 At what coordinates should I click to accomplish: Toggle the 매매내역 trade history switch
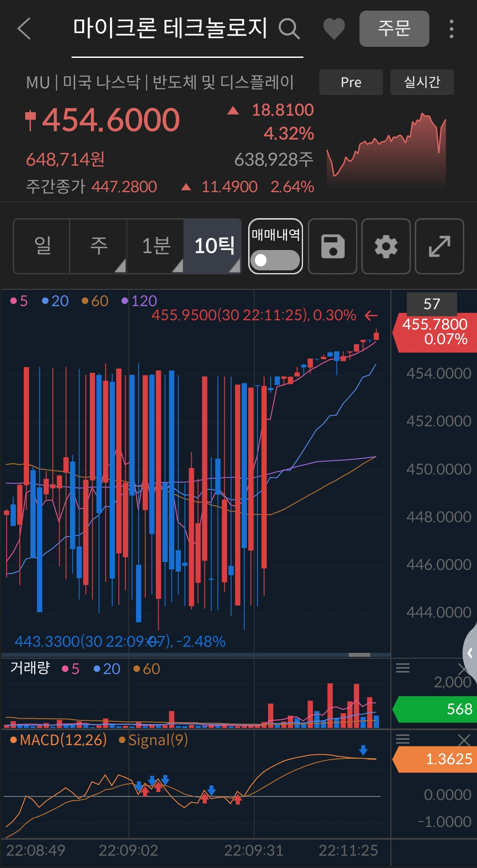pos(275,260)
